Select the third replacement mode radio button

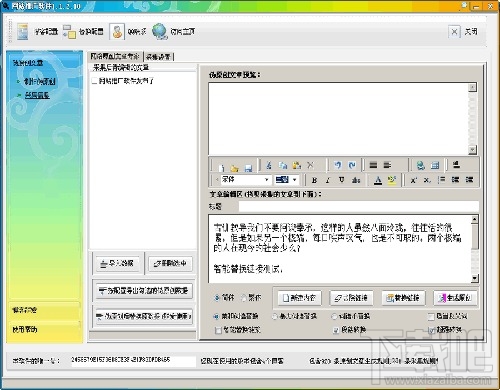pyautogui.click(x=334, y=316)
